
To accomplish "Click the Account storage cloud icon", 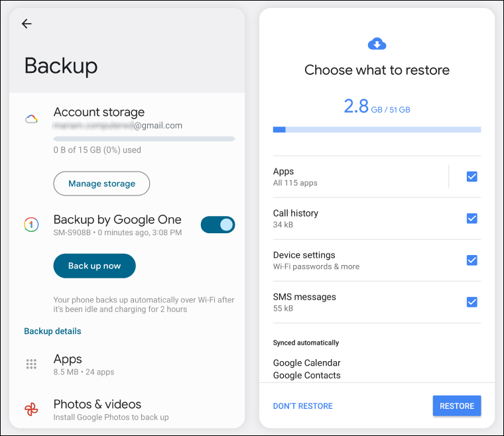I will (x=32, y=119).
